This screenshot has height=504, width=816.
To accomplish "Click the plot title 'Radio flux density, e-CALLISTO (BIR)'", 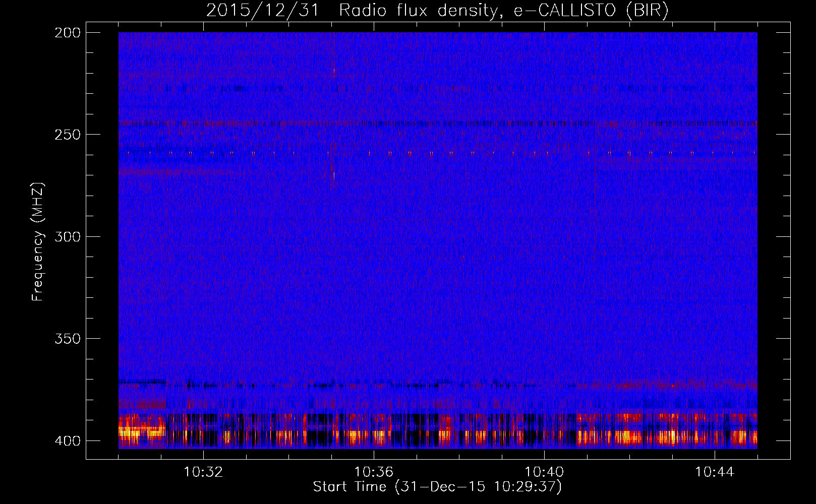I will coord(503,11).
